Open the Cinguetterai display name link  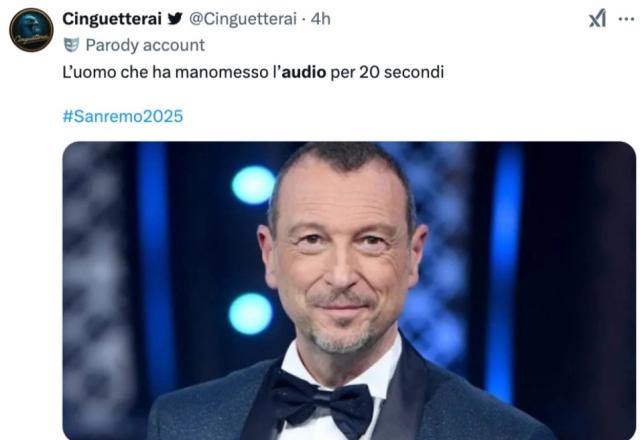pos(112,19)
